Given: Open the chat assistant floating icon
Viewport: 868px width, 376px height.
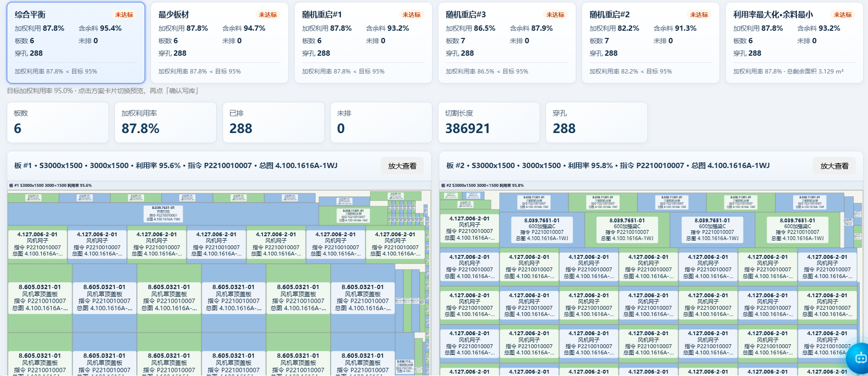Looking at the screenshot, I should (x=858, y=359).
